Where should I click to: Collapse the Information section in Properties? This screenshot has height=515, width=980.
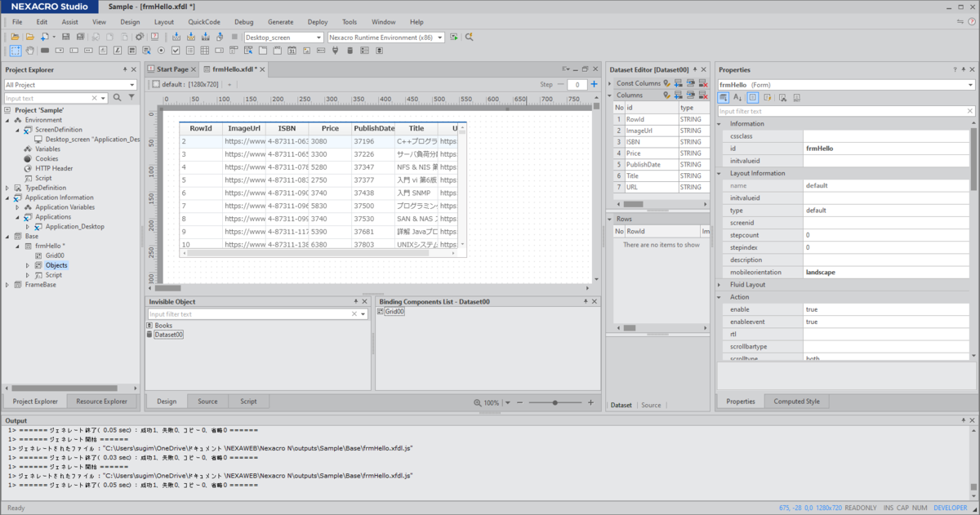click(720, 124)
